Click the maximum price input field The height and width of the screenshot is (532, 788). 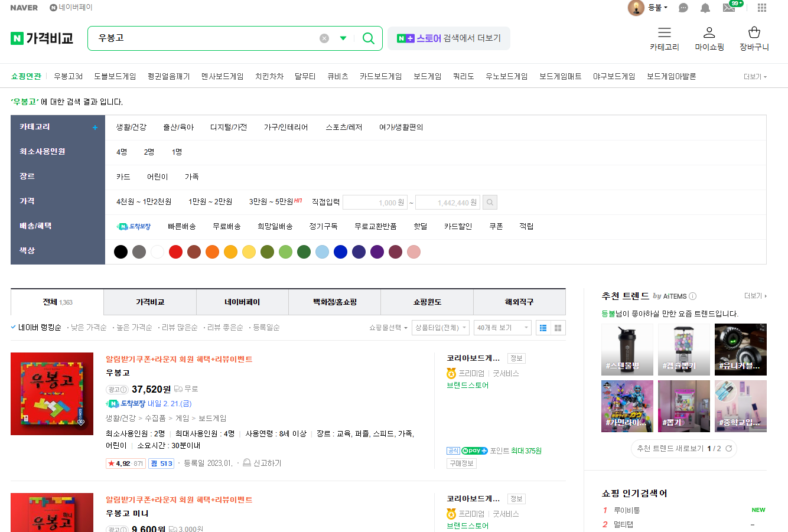[x=448, y=203]
